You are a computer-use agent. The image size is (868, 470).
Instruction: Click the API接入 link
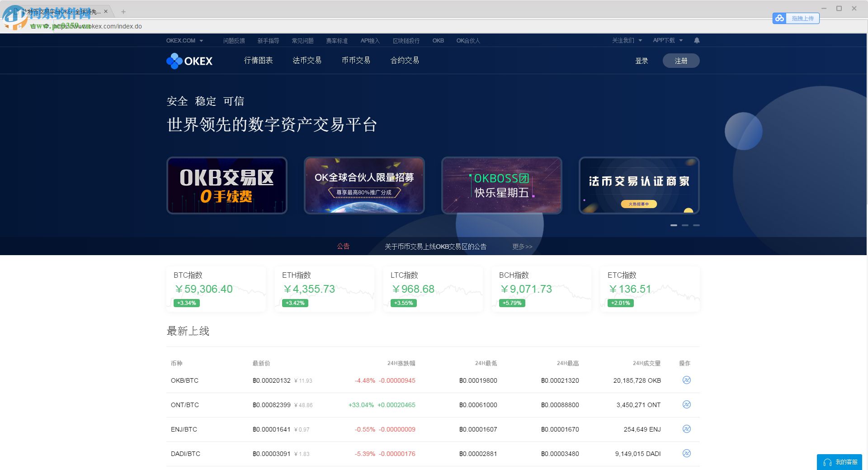click(370, 41)
